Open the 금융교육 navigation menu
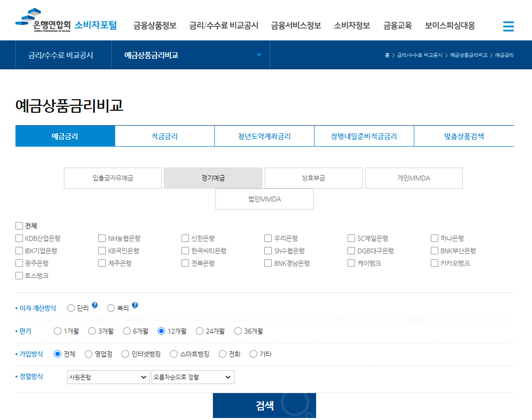532x420 pixels. pos(398,26)
